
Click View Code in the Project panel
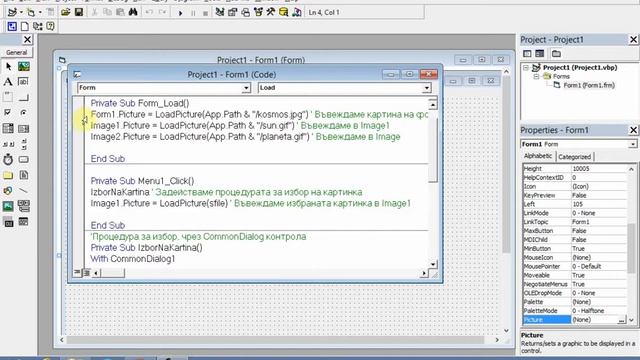527,53
